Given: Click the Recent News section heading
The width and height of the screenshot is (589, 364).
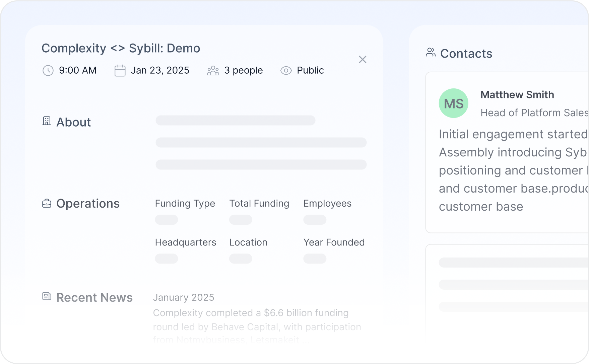Looking at the screenshot, I should (94, 298).
